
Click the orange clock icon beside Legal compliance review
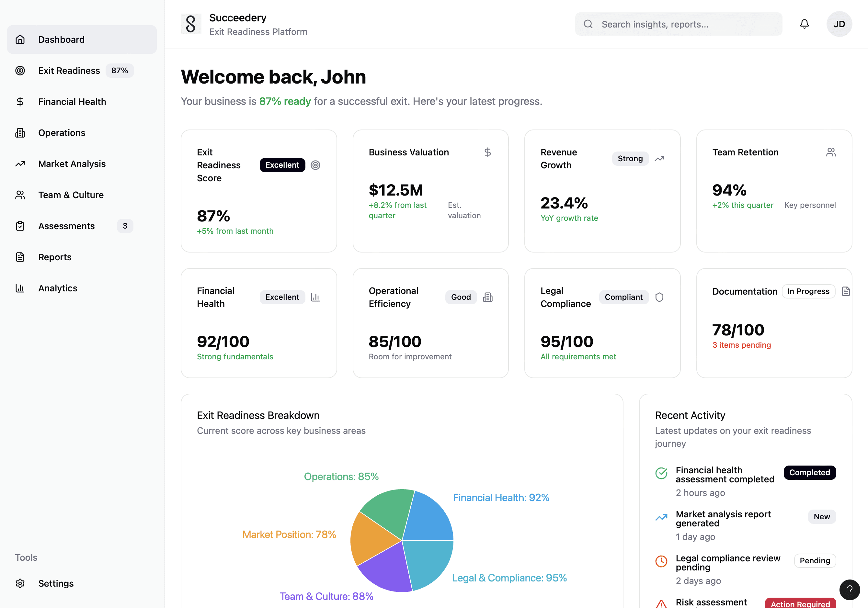pos(661,561)
